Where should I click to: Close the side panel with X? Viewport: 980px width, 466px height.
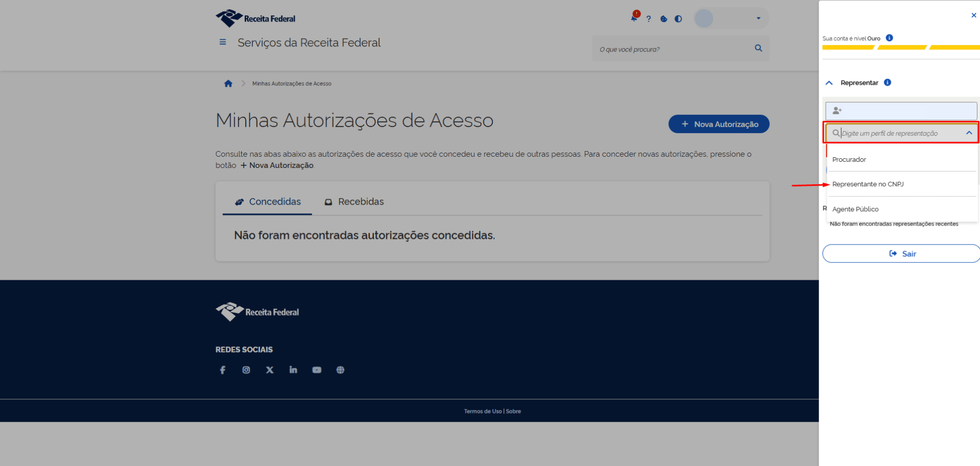click(x=973, y=15)
